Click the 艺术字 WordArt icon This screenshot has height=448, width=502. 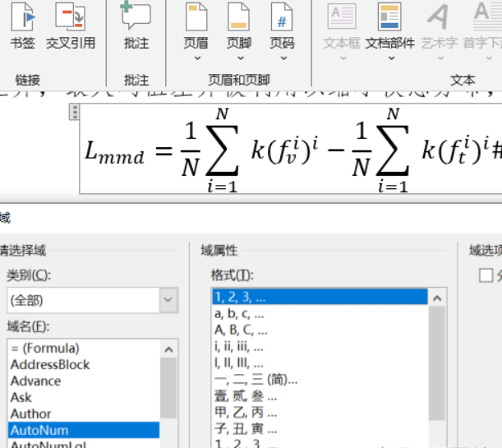pos(439,16)
